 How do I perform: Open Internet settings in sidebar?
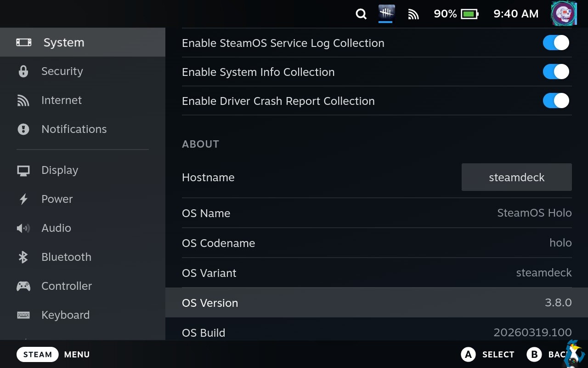tap(62, 100)
